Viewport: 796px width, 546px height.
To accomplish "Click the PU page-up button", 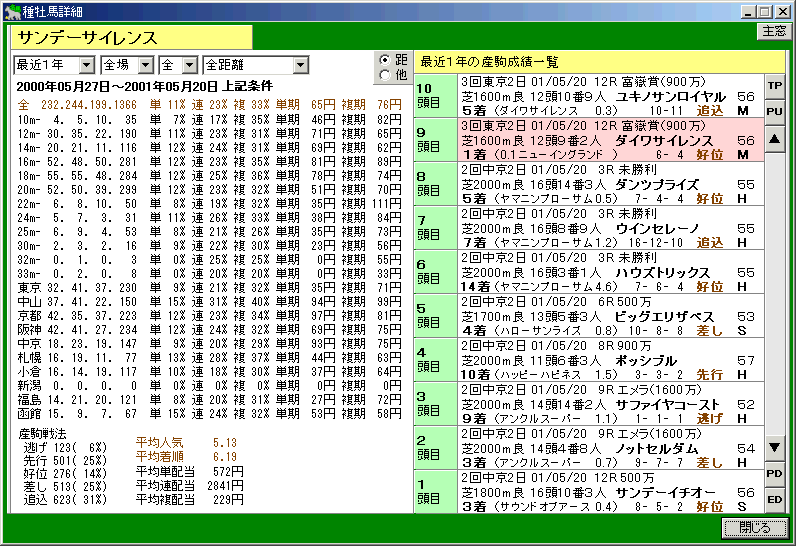I will [x=774, y=112].
